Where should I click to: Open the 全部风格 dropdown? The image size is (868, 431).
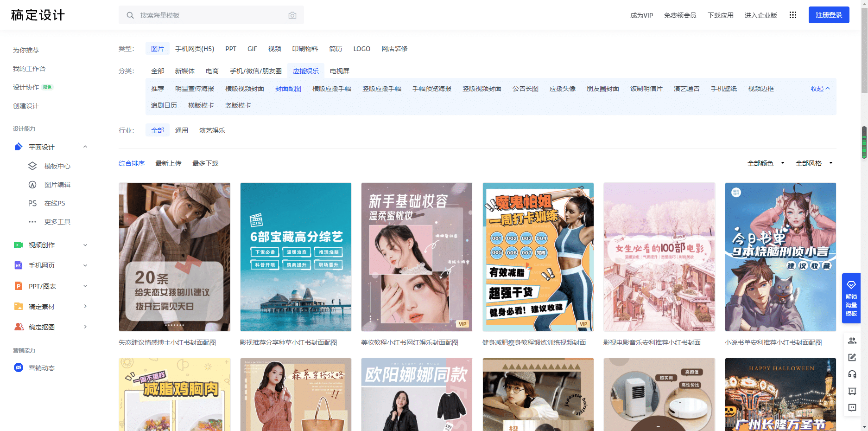point(814,163)
